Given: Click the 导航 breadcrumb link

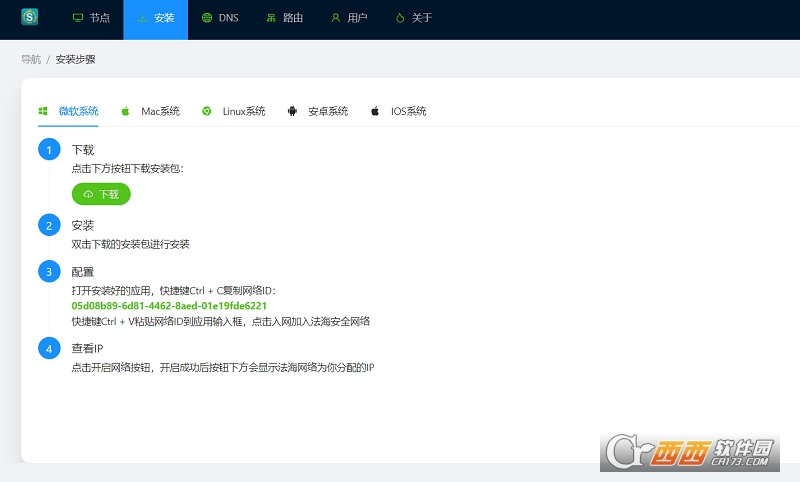Looking at the screenshot, I should (x=31, y=59).
